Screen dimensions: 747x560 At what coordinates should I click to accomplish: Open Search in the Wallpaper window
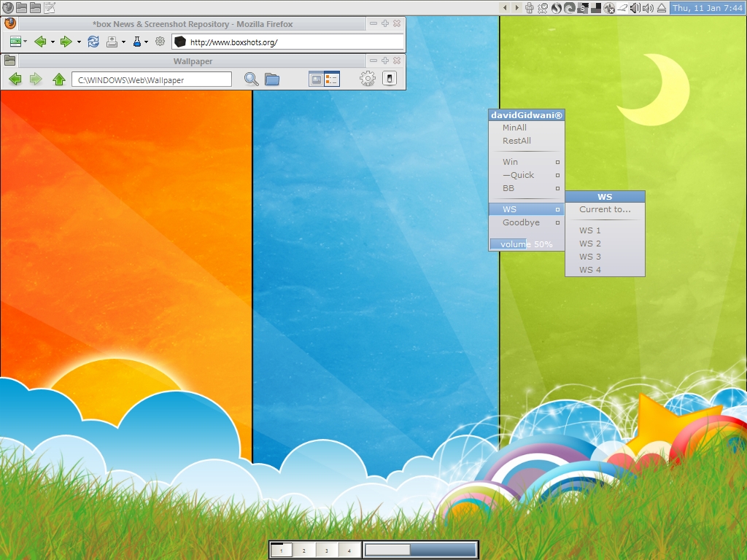pyautogui.click(x=251, y=79)
